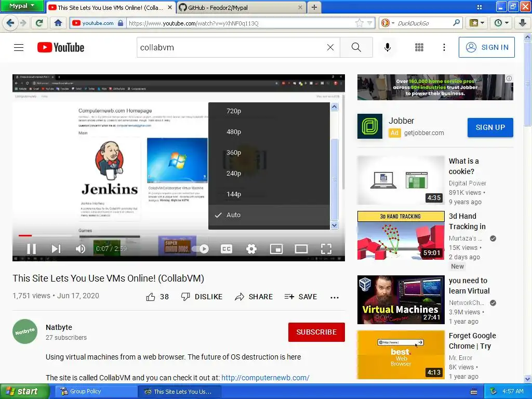Select Auto quality option

[269, 215]
